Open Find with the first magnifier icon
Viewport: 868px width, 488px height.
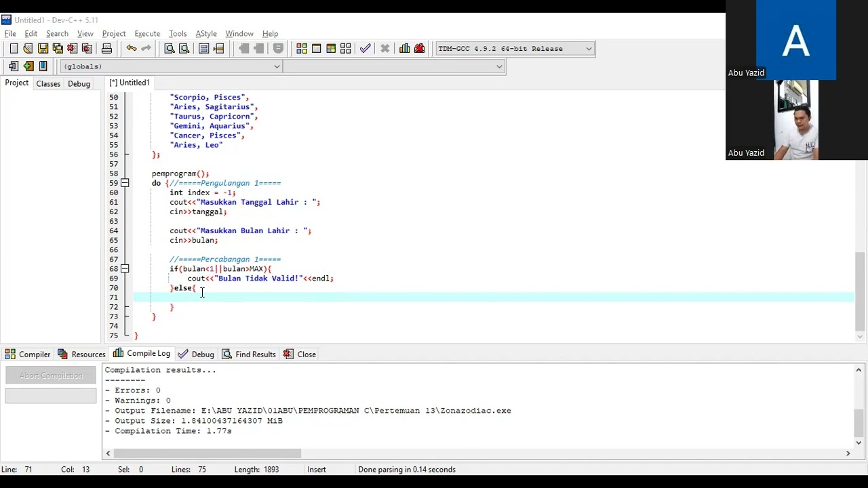170,48
